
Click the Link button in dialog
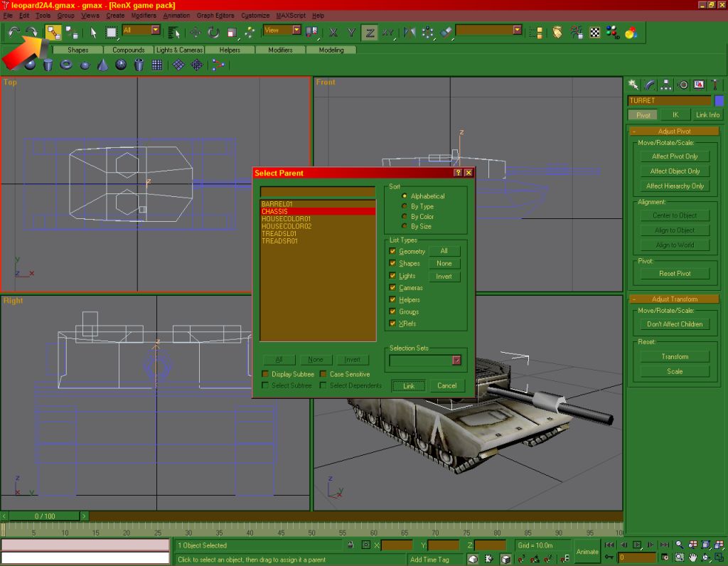click(409, 385)
